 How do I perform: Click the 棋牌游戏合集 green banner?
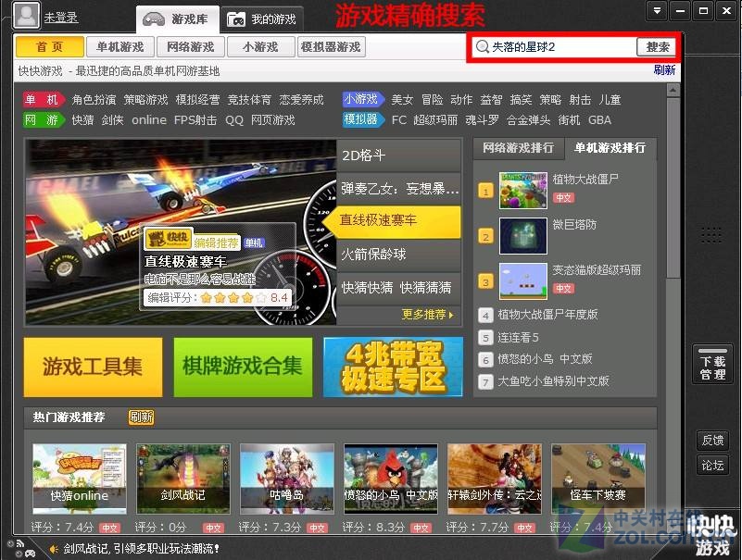tap(243, 367)
